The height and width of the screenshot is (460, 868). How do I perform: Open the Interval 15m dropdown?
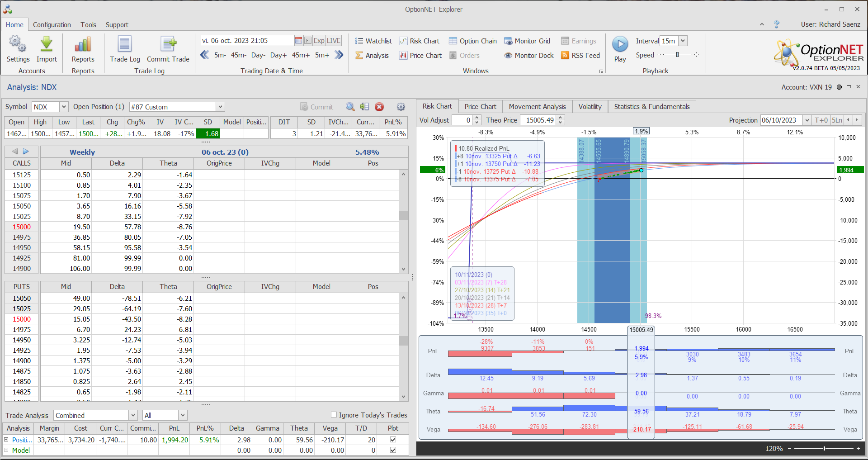683,41
